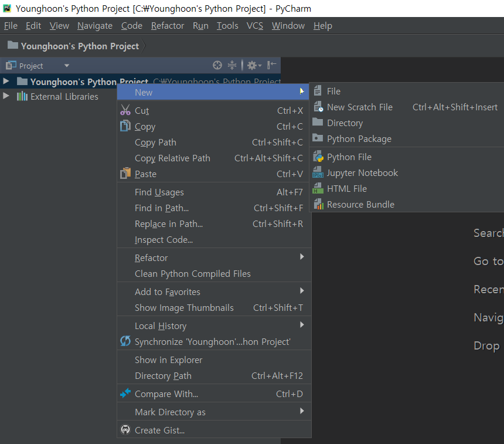The image size is (504, 444).
Task: Click Younghoon's Python Project breadcrumb
Action: 80,46
